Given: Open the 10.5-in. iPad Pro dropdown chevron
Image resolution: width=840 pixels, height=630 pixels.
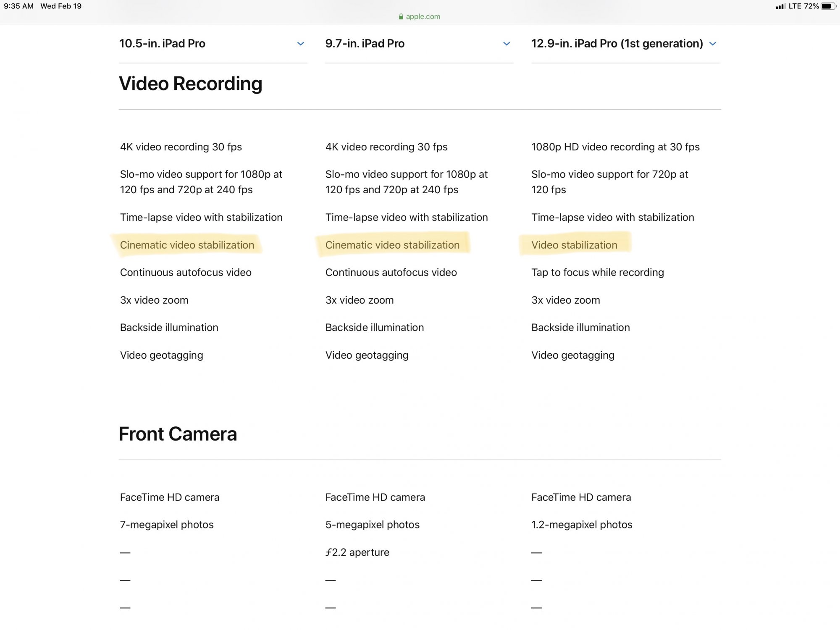Looking at the screenshot, I should [x=301, y=44].
